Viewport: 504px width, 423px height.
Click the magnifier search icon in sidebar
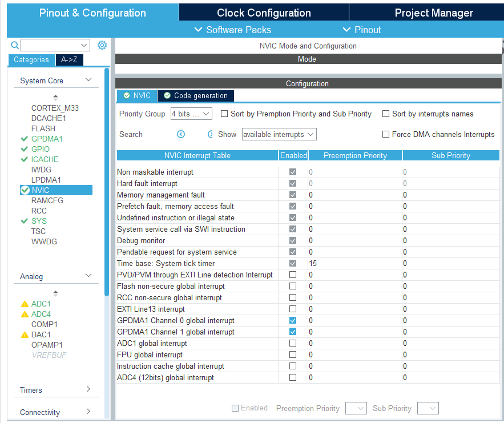(15, 45)
